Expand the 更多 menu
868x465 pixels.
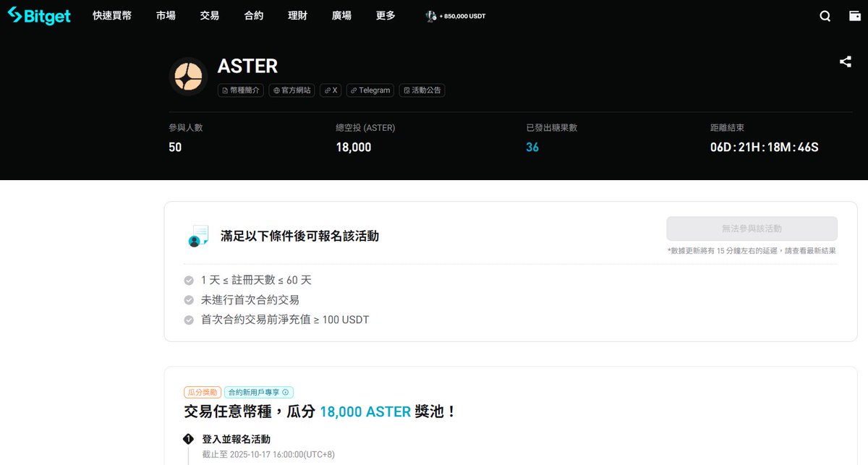point(386,15)
